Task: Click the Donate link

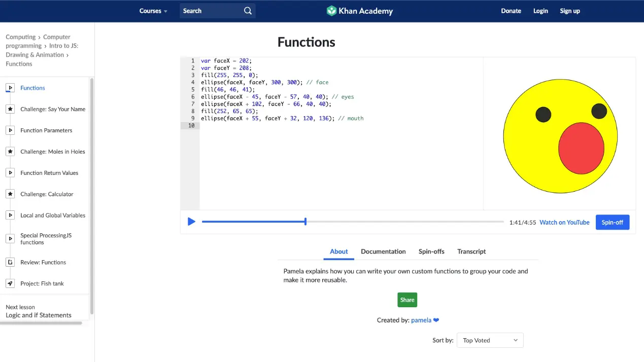Action: click(x=511, y=11)
